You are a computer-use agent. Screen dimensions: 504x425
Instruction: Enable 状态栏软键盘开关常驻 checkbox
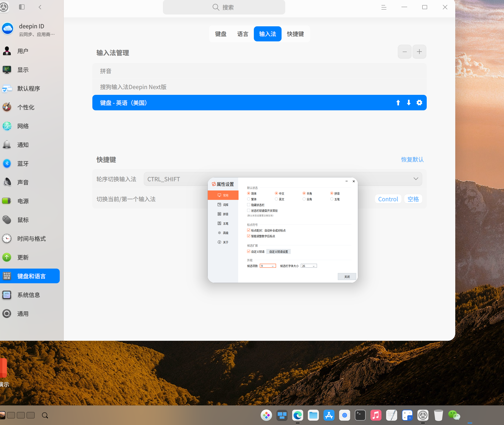tap(249, 211)
